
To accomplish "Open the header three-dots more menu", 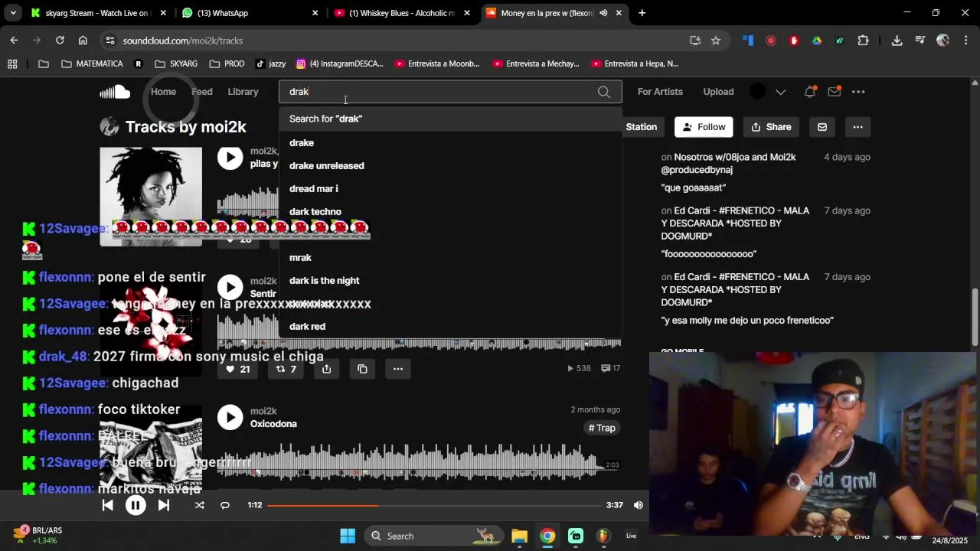I will (858, 92).
